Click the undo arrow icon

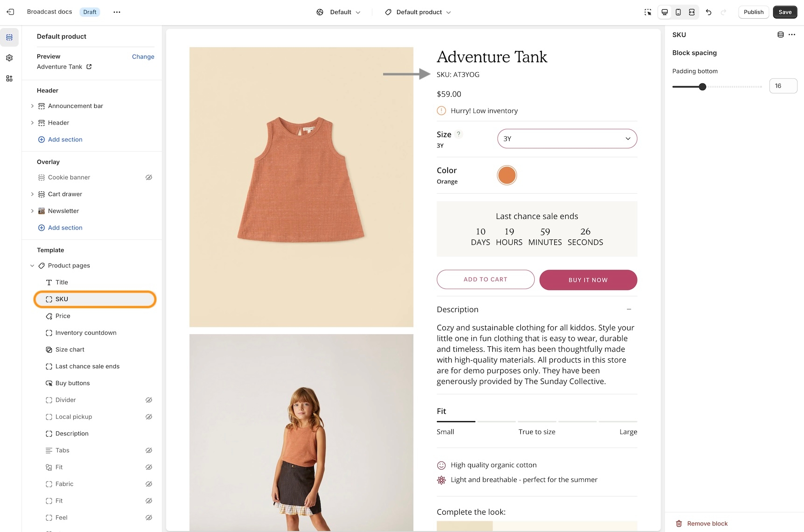click(708, 12)
